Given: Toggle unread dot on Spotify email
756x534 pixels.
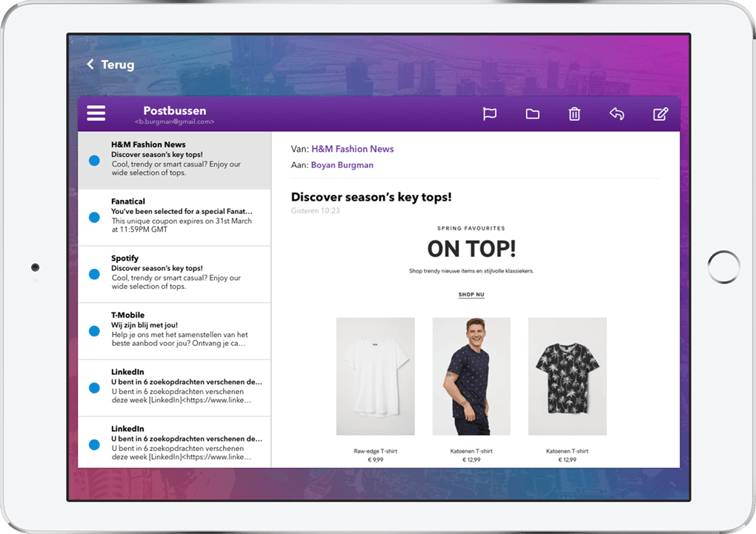Looking at the screenshot, I should [95, 274].
